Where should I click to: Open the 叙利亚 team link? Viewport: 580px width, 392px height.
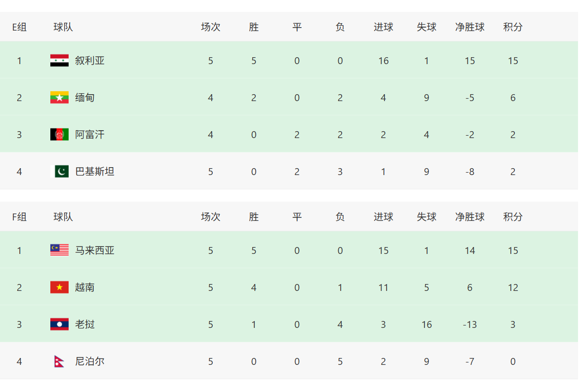(x=90, y=61)
